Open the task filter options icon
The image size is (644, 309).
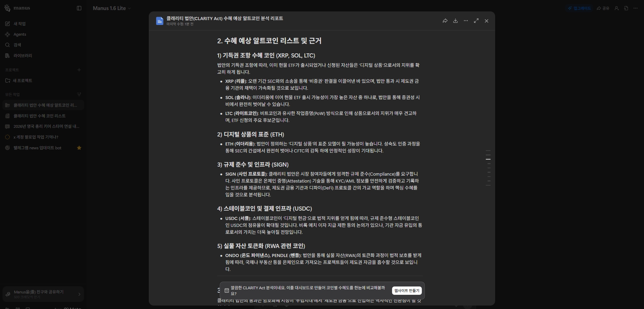(x=79, y=94)
